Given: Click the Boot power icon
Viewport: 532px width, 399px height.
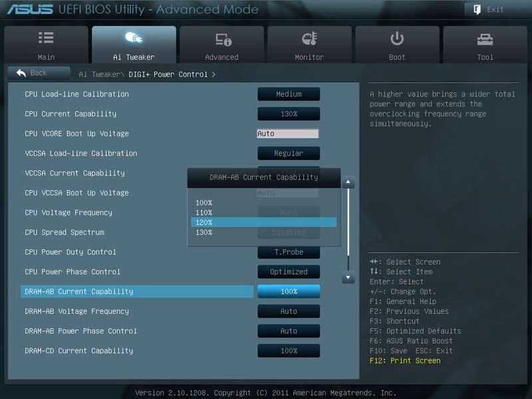Looking at the screenshot, I should point(397,39).
